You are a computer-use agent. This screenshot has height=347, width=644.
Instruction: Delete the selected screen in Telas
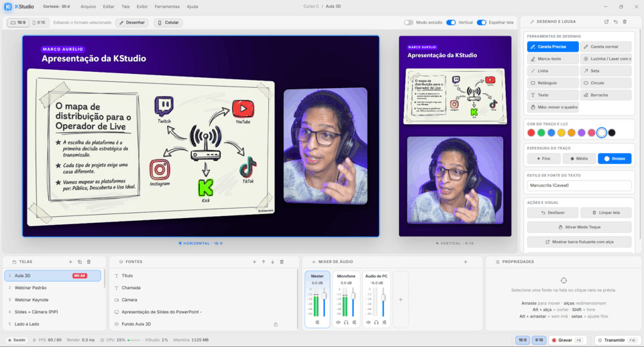click(x=89, y=262)
